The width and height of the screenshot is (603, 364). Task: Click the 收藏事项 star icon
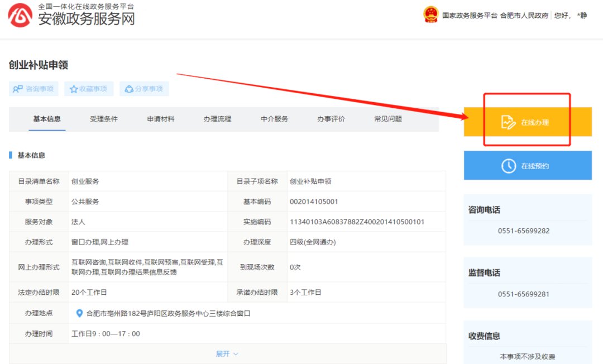coord(74,89)
